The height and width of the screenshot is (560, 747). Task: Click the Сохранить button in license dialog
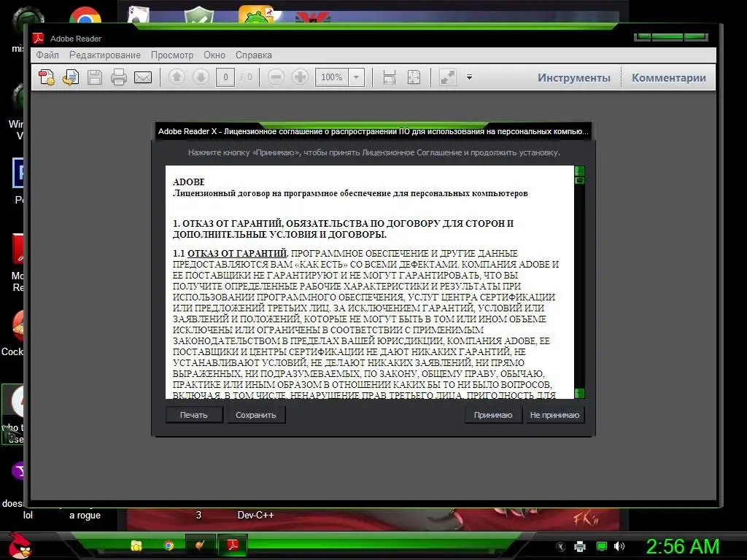256,415
